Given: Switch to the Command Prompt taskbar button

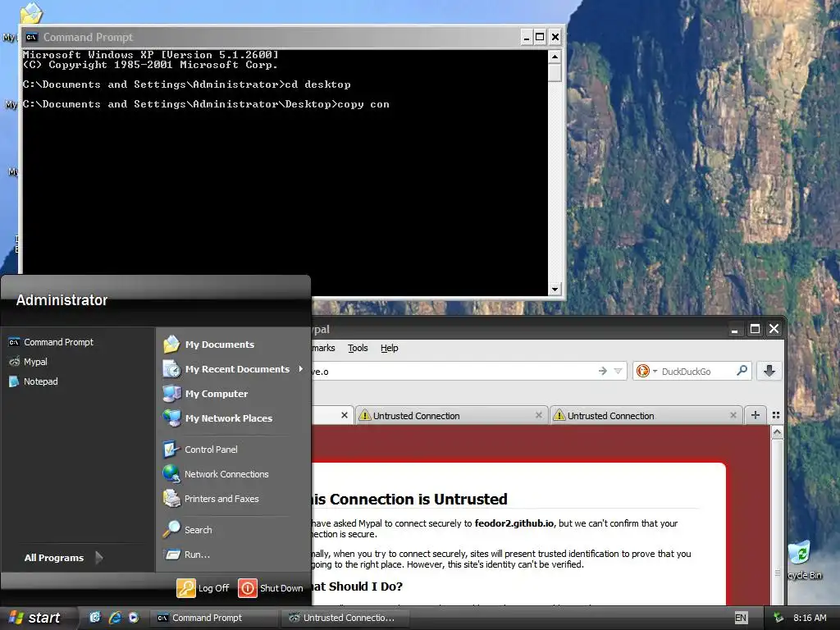Looking at the screenshot, I should [x=213, y=618].
